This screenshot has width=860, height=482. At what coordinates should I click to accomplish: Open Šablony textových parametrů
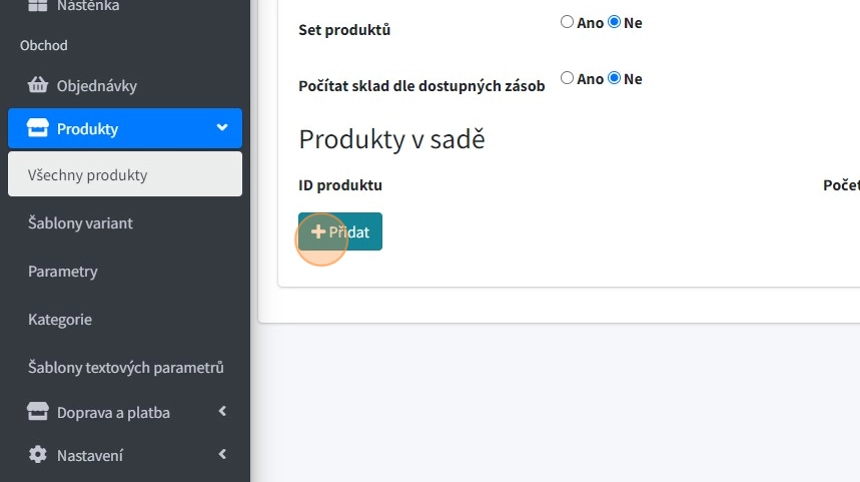(x=126, y=367)
